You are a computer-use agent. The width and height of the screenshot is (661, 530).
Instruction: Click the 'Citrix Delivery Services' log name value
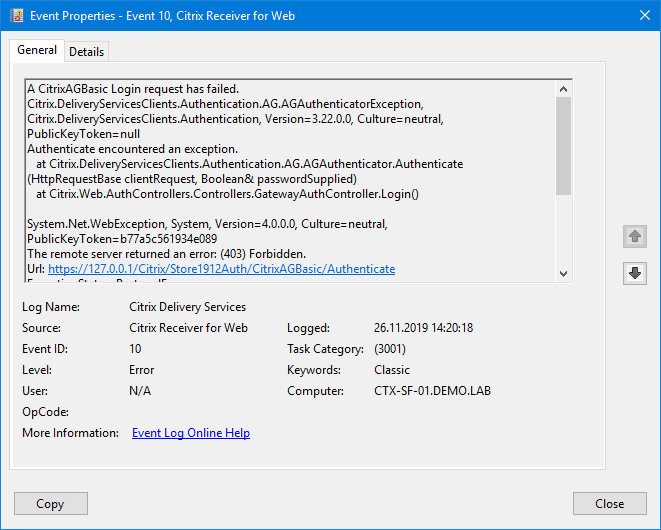188,307
